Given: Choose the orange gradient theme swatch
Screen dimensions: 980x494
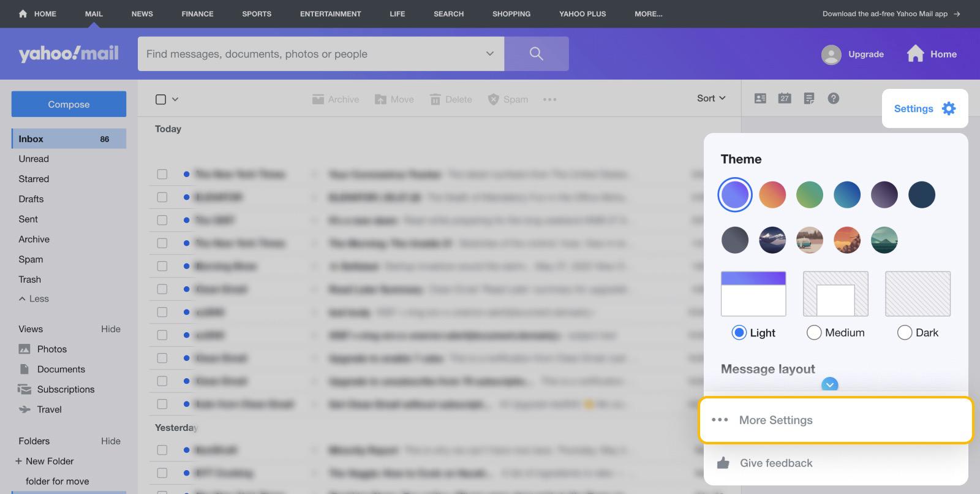Looking at the screenshot, I should [x=772, y=195].
